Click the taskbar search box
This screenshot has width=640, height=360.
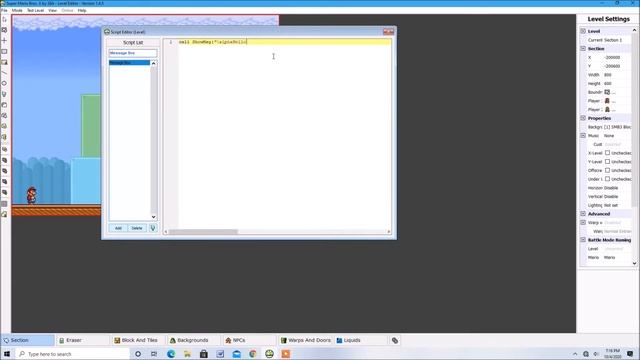tap(72, 354)
